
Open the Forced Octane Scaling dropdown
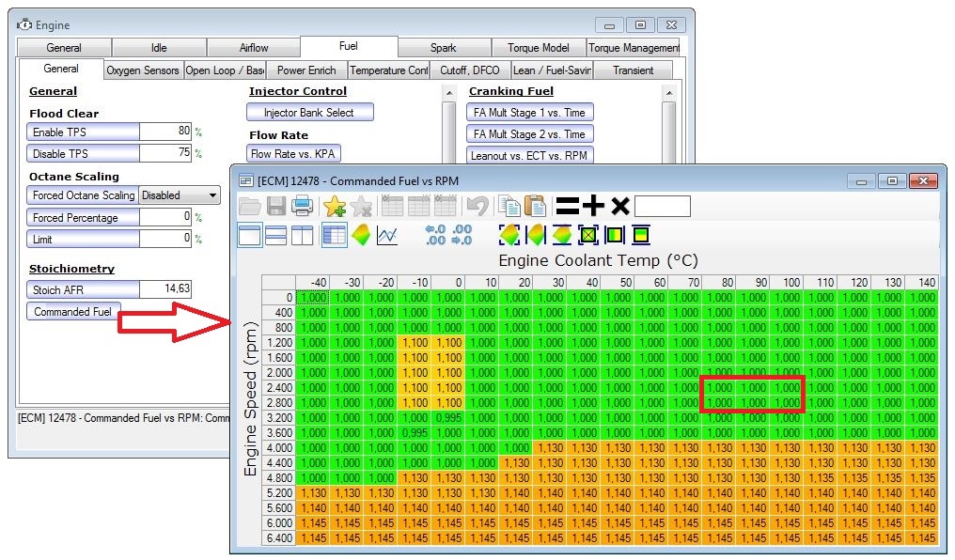[179, 195]
